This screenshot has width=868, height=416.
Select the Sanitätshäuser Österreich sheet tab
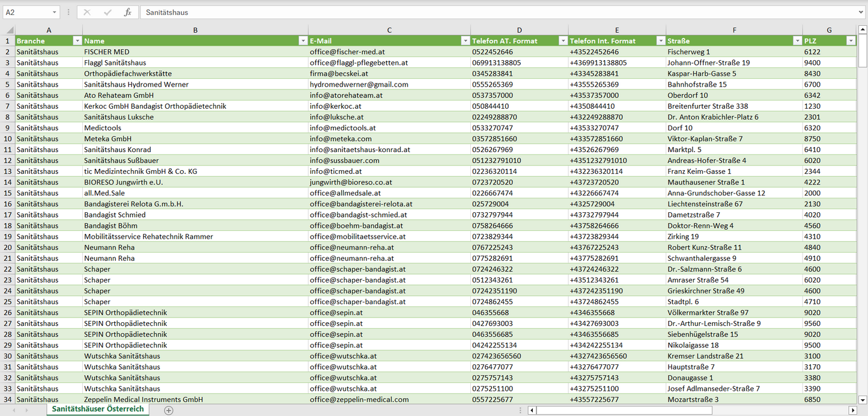coord(98,409)
